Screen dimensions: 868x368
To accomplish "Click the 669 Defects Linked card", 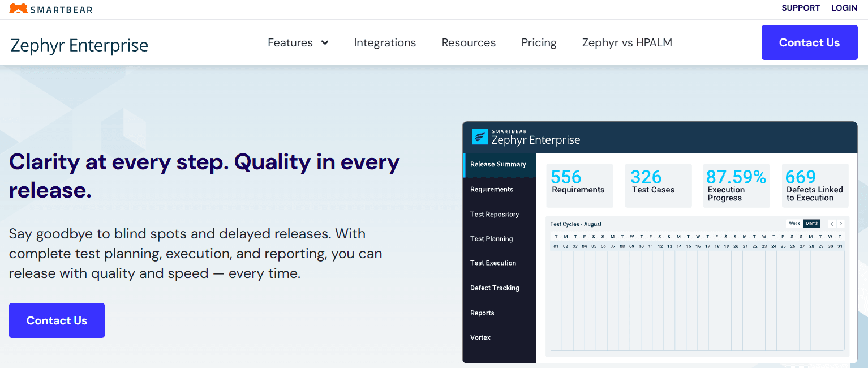I will pyautogui.click(x=815, y=186).
